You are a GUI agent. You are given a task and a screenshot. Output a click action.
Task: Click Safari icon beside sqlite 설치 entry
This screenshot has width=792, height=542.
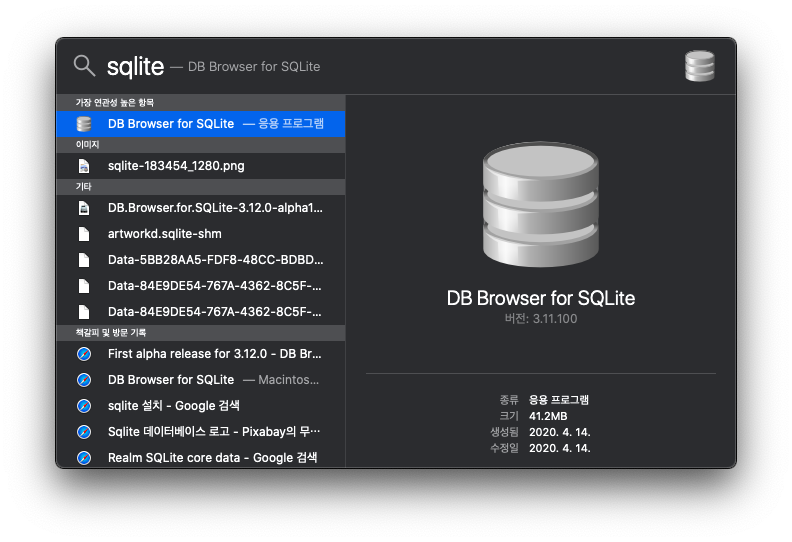coord(84,406)
